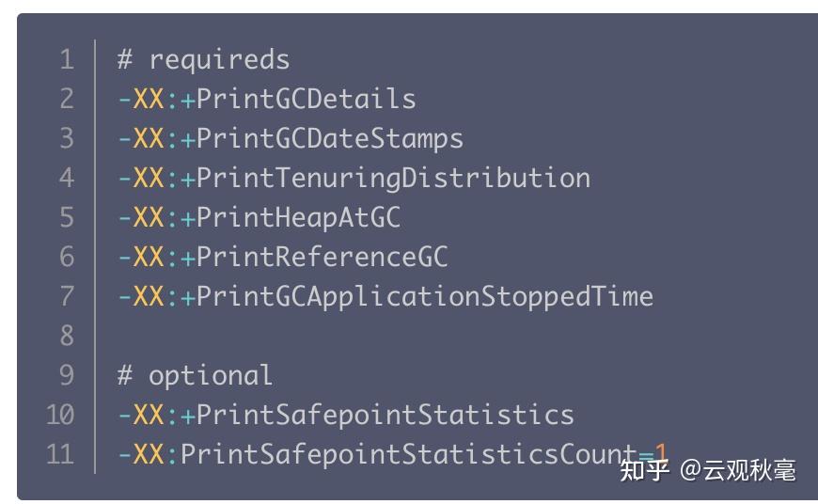Click line number 1 in gutter
The height and width of the screenshot is (504, 818).
(66, 59)
